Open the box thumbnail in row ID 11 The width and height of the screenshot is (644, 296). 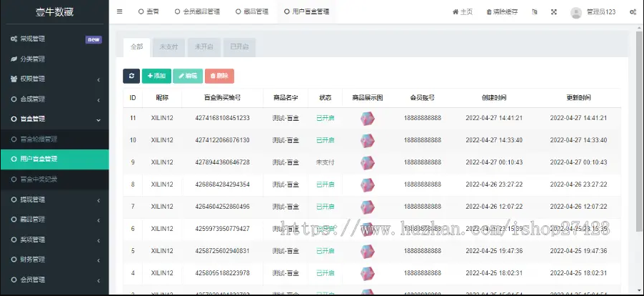coord(368,119)
